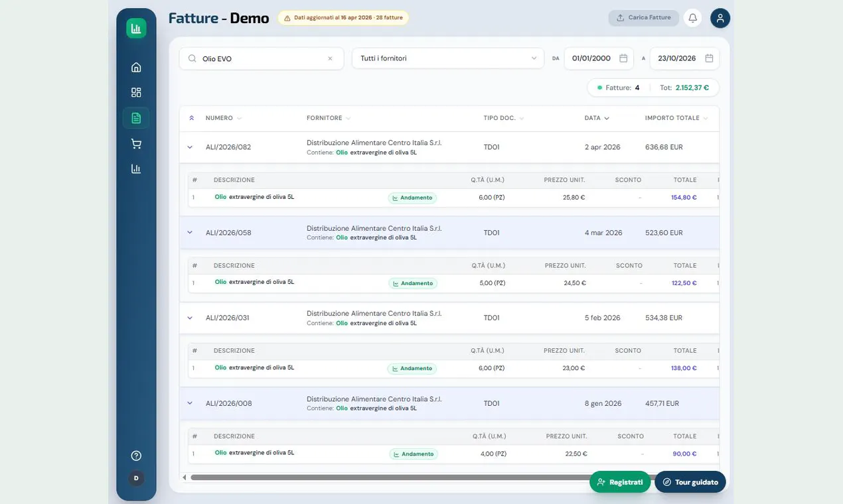This screenshot has width=843, height=504.
Task: Sort by IMPORTO TOTALE column header
Action: (676, 118)
